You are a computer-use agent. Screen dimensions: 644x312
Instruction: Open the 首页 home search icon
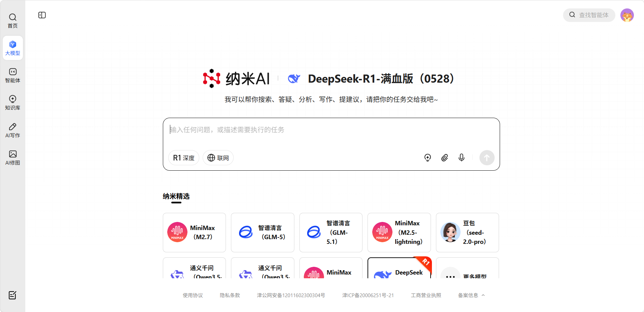tap(13, 21)
